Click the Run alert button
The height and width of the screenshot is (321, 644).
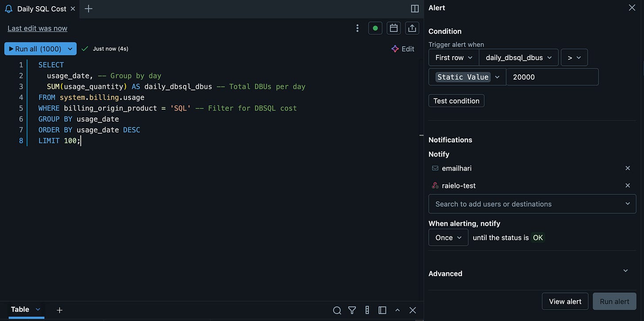pyautogui.click(x=614, y=302)
